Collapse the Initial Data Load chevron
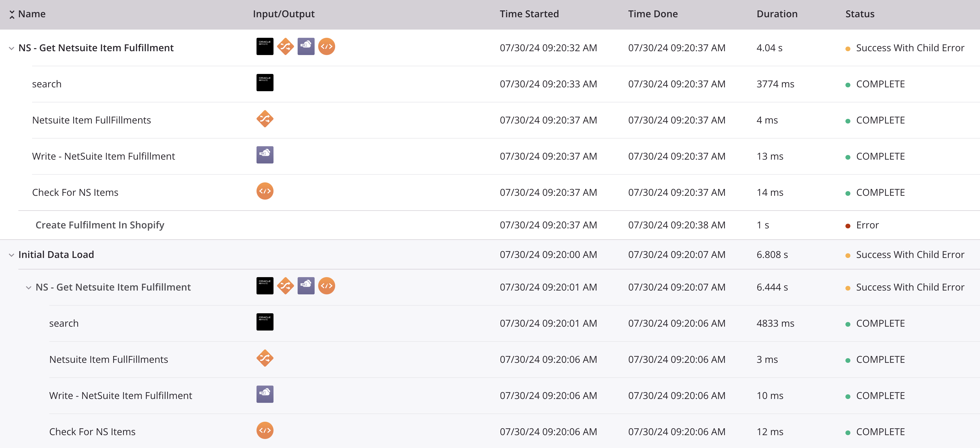 click(12, 255)
